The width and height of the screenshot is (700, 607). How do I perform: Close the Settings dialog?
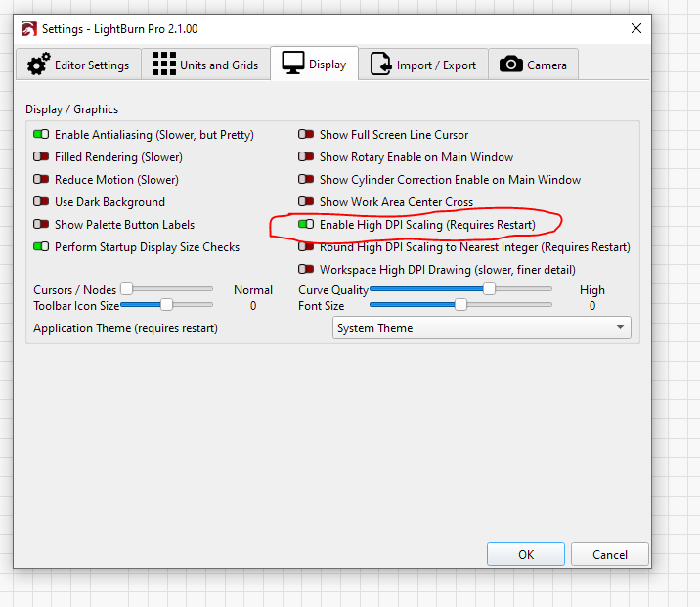(636, 28)
